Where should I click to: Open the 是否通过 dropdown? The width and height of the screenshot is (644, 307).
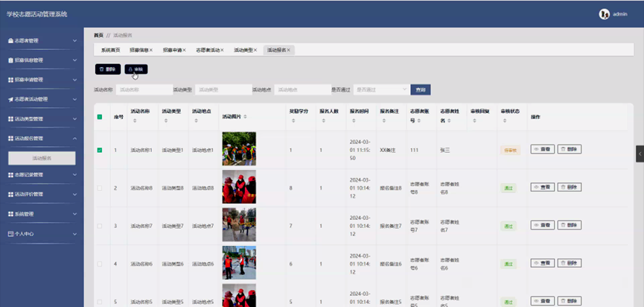click(381, 89)
